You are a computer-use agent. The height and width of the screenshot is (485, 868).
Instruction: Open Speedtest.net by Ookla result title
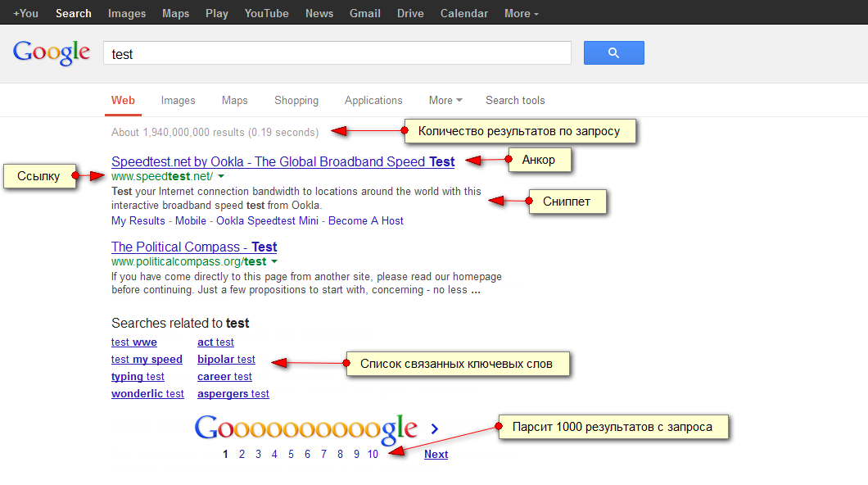click(x=283, y=161)
